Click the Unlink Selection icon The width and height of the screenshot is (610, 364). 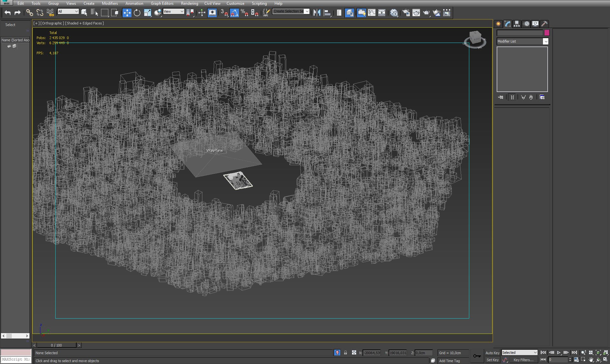40,13
